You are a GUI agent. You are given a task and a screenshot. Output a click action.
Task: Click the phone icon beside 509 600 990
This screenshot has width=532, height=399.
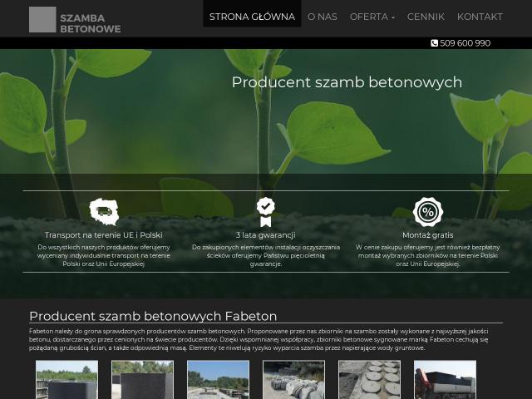pyautogui.click(x=434, y=43)
